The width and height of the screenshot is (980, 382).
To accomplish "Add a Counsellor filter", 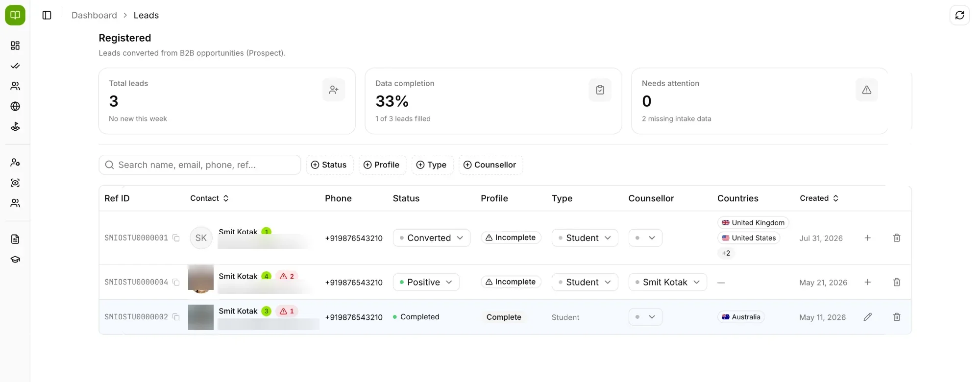I will [x=490, y=165].
